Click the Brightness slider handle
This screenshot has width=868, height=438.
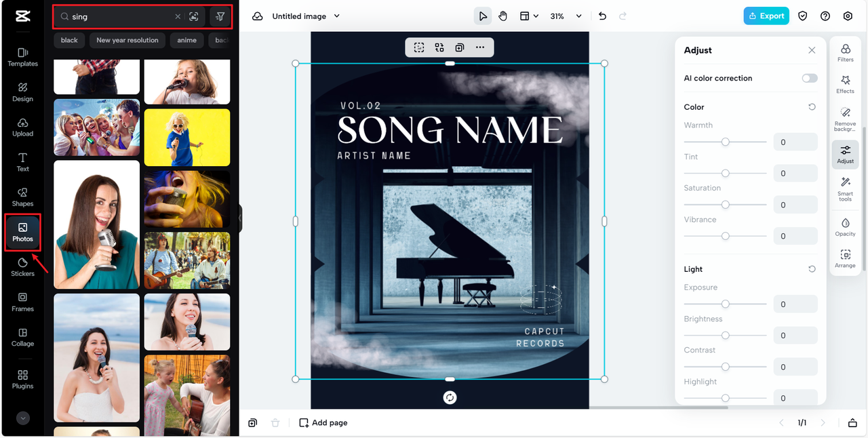click(726, 336)
